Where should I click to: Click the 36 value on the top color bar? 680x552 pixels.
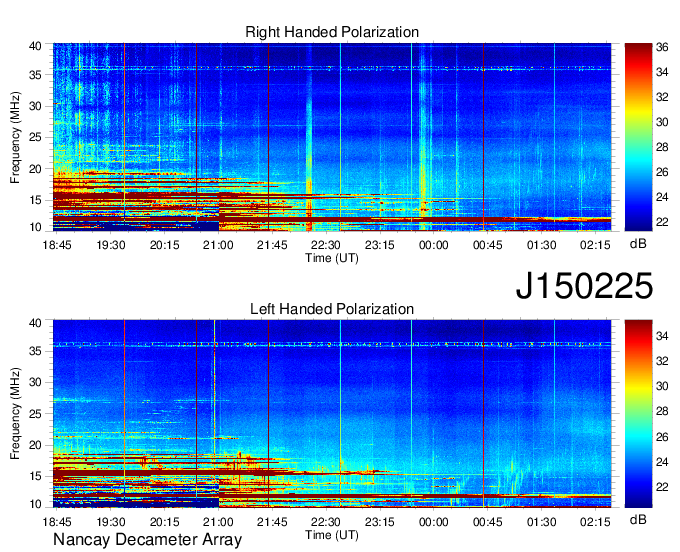(662, 47)
